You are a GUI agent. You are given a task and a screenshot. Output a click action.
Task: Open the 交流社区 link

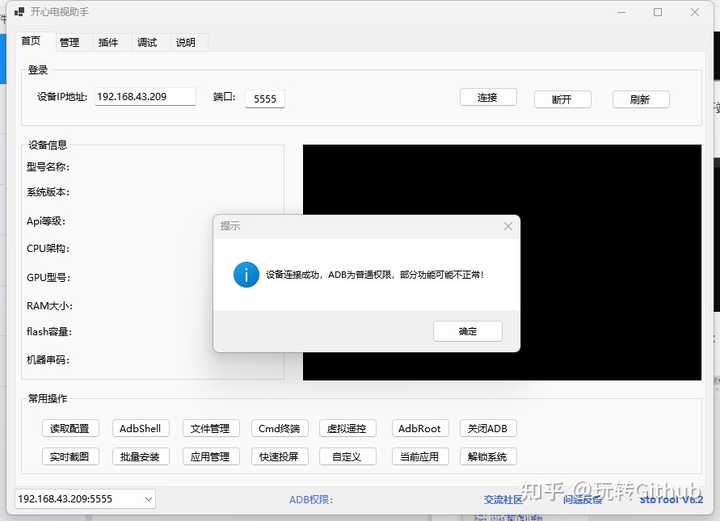[503, 499]
